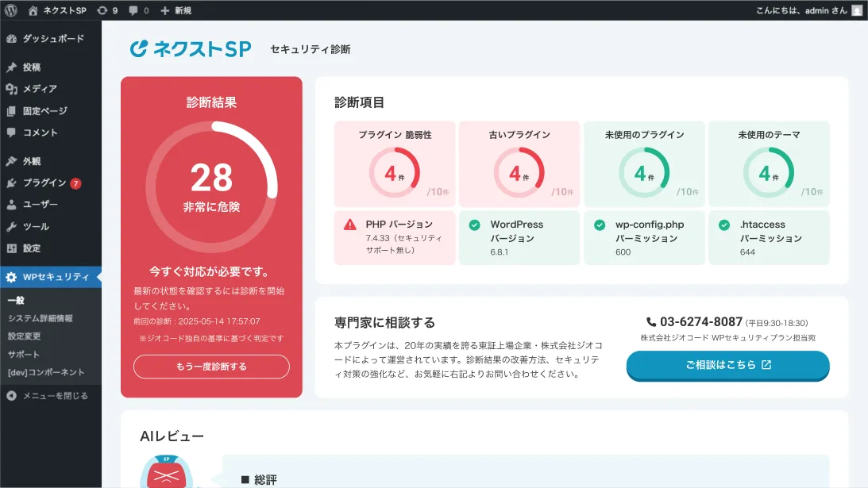Click the 新規 plus icon
The image size is (868, 488).
click(165, 10)
